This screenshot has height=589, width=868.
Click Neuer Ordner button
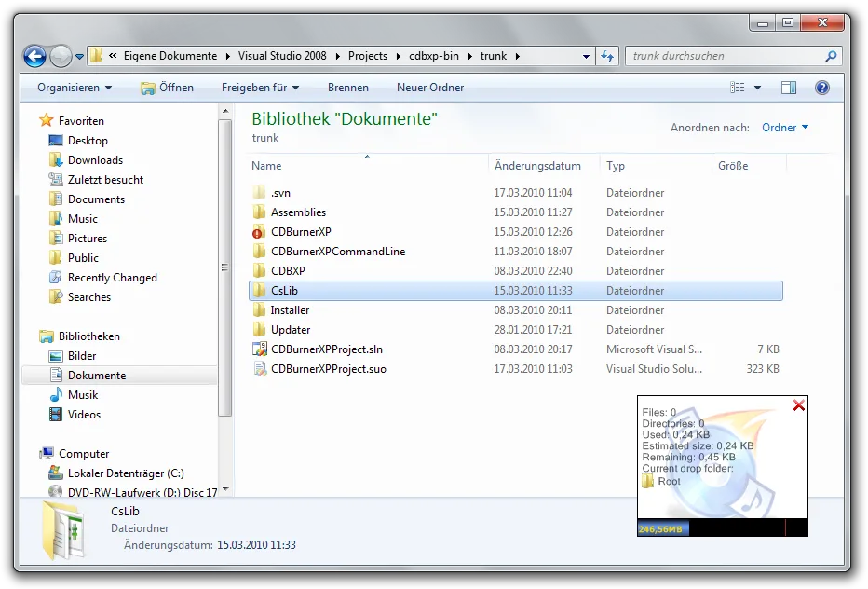point(430,88)
